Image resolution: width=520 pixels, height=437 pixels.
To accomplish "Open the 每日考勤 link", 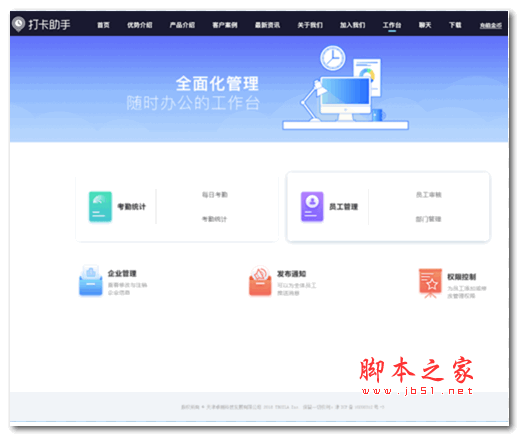I will [x=215, y=195].
